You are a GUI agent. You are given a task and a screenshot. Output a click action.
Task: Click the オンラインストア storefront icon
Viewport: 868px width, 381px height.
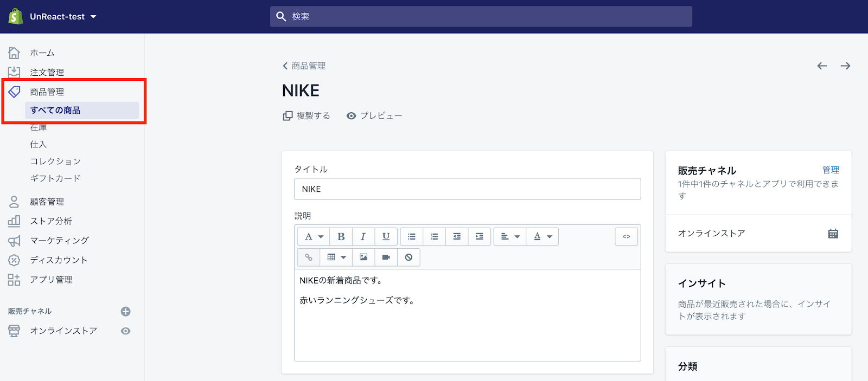[x=14, y=331]
